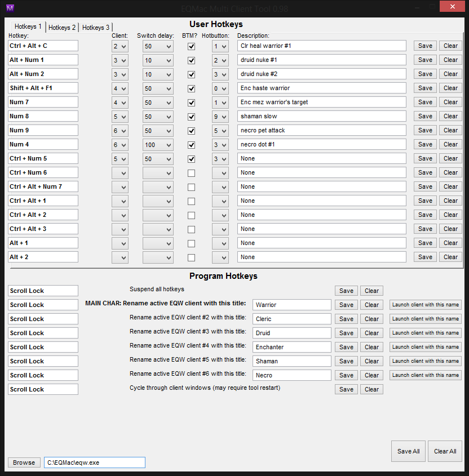Browse for the eqw.exe file
469x476 pixels.
24,462
